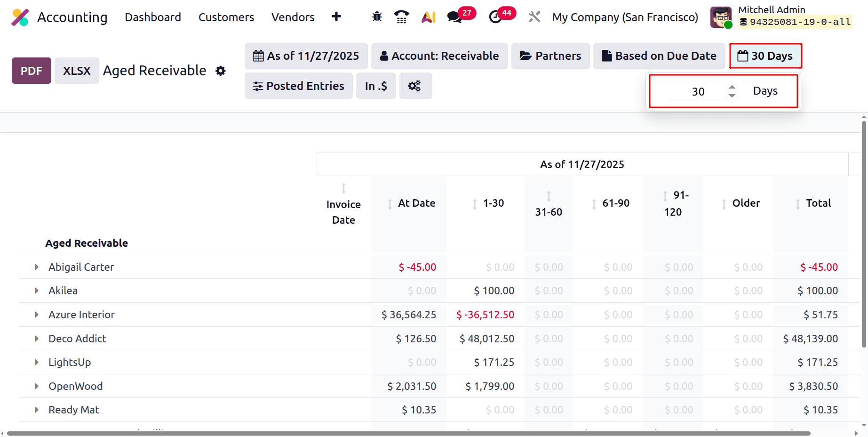Click the Abigail Carter partner name
The height and width of the screenshot is (437, 868).
81,267
